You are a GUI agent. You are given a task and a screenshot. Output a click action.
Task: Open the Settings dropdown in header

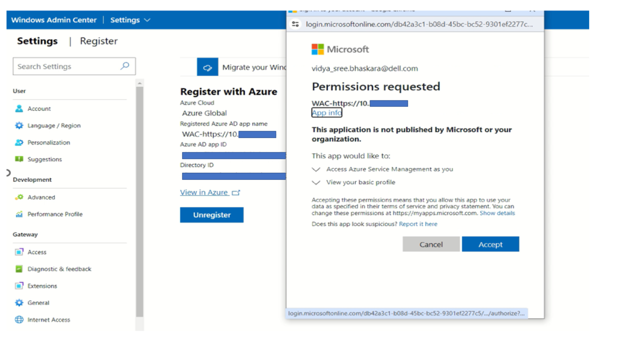(x=130, y=20)
